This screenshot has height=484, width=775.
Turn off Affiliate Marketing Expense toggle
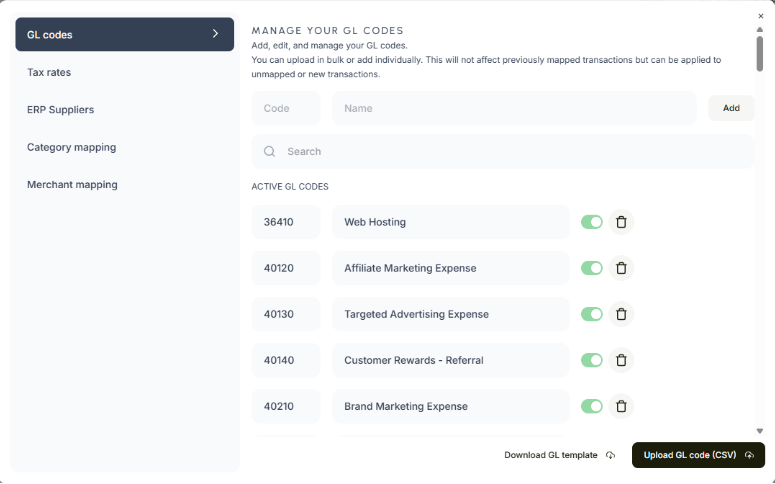592,268
